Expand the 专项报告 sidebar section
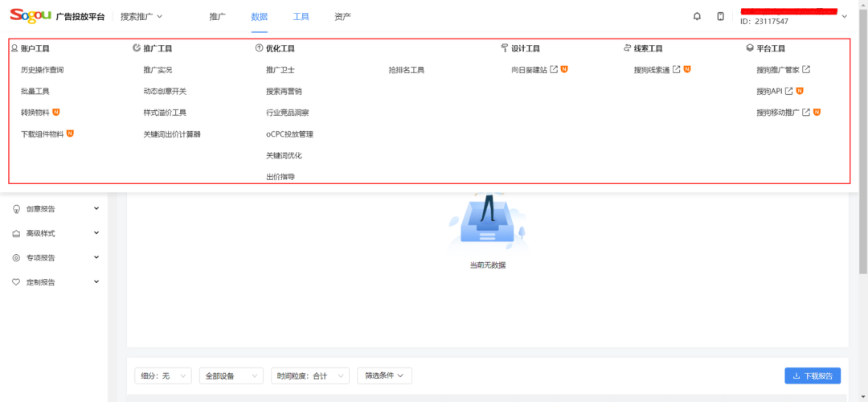 tap(96, 257)
